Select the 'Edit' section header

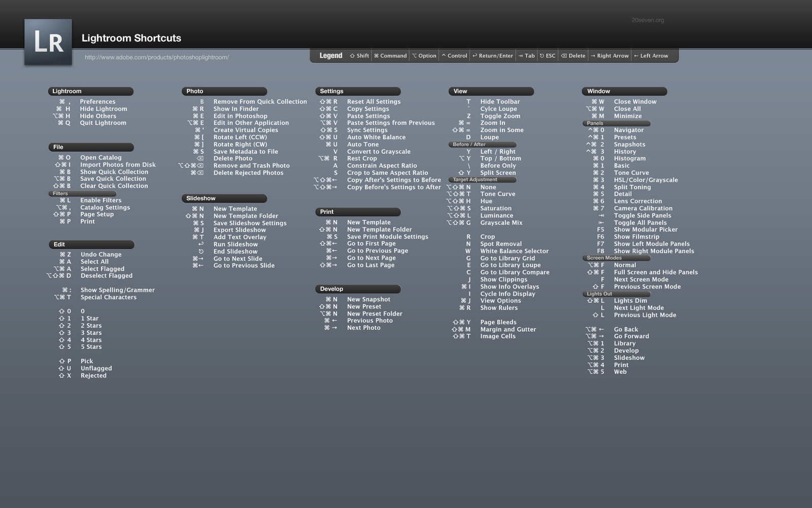click(x=91, y=244)
